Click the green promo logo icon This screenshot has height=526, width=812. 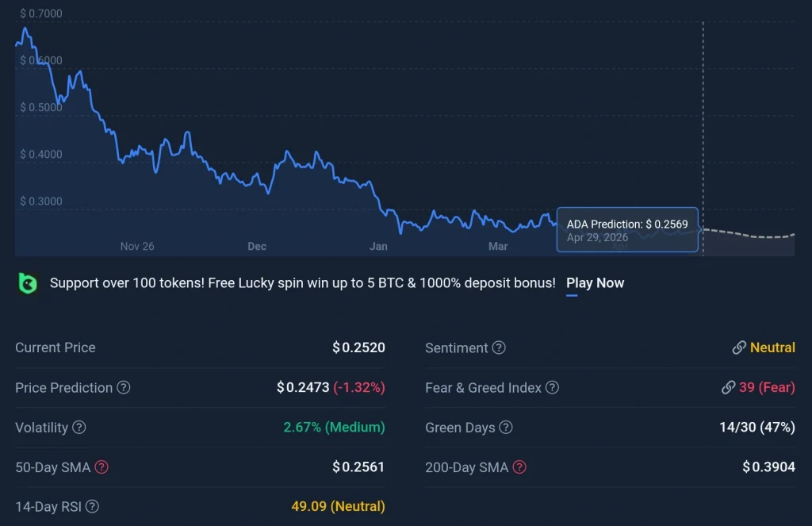(x=28, y=283)
